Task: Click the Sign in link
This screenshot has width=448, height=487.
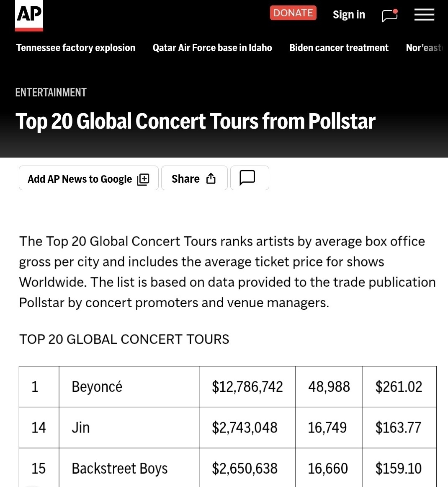Action: [x=349, y=15]
